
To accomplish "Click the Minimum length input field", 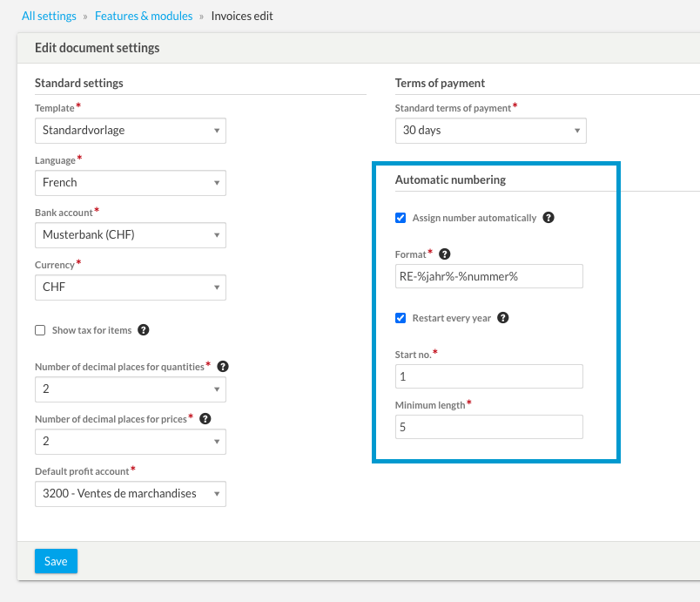I will 488,427.
